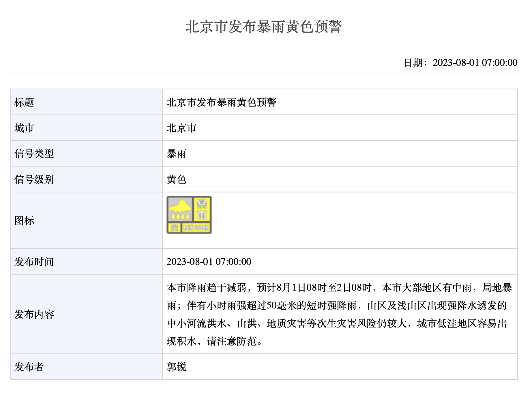Click the city value 北京市
This screenshot has width=532, height=393.
click(181, 128)
